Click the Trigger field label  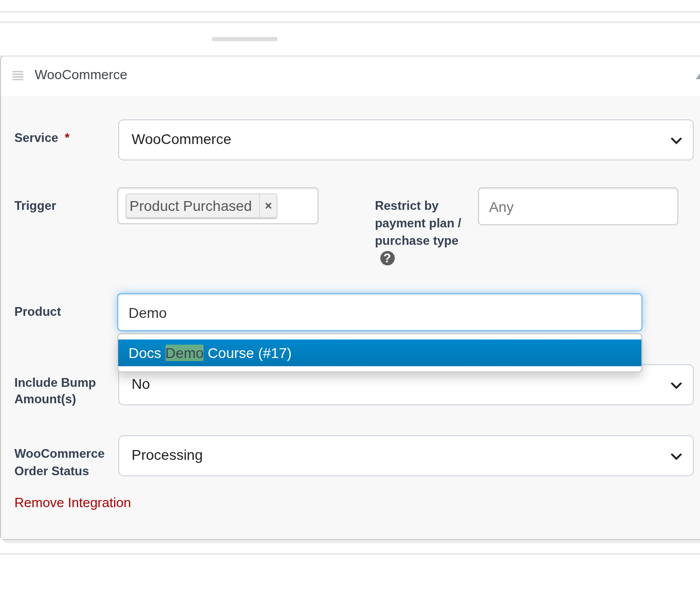click(35, 206)
